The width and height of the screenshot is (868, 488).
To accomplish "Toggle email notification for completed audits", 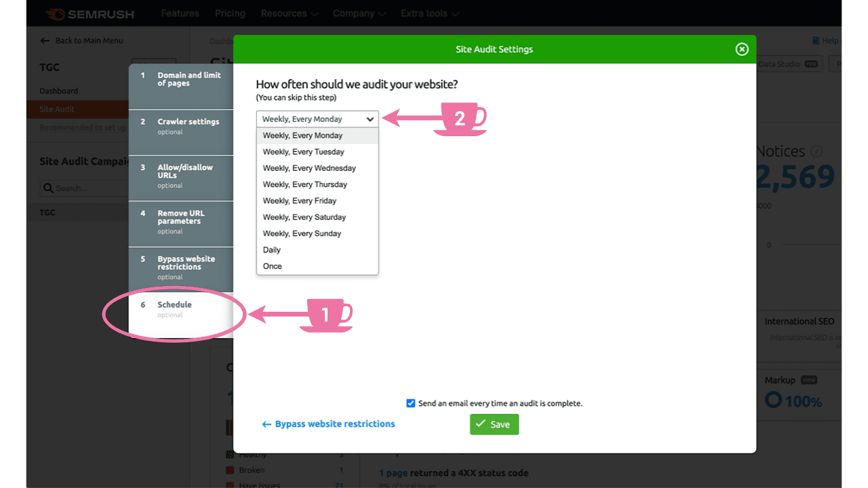I will (x=411, y=403).
